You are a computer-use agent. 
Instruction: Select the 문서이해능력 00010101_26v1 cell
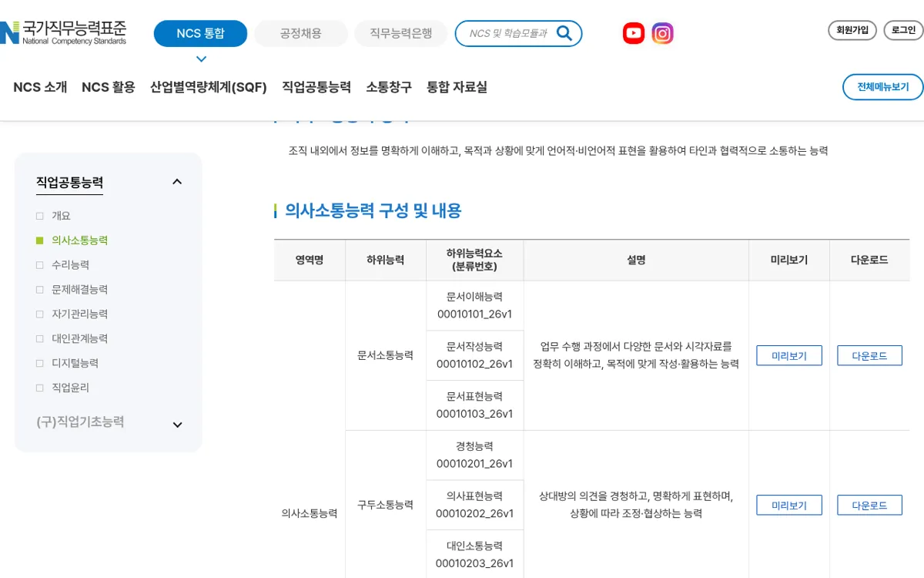(x=475, y=306)
